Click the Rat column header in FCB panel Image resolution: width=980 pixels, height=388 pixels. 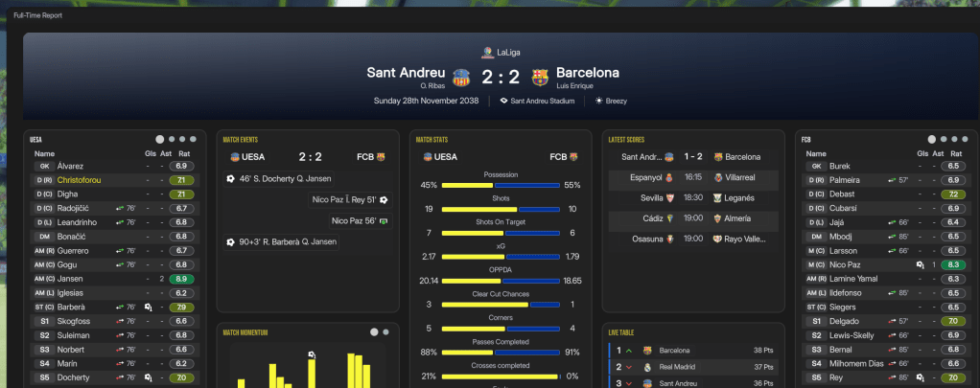point(953,153)
